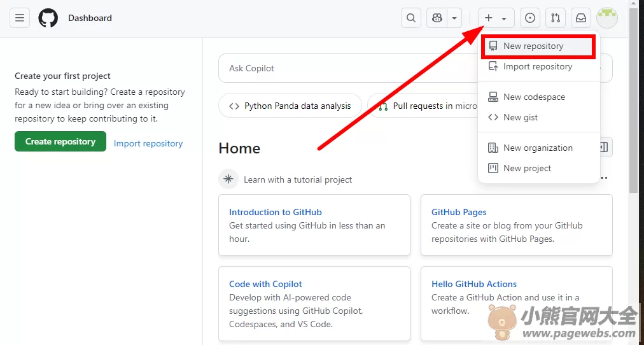644x345 pixels.
Task: Open the Introduction to GitHub link
Action: click(x=275, y=213)
